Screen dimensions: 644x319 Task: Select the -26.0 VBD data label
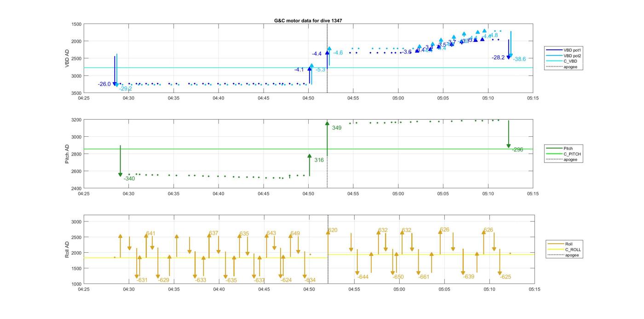pyautogui.click(x=104, y=84)
